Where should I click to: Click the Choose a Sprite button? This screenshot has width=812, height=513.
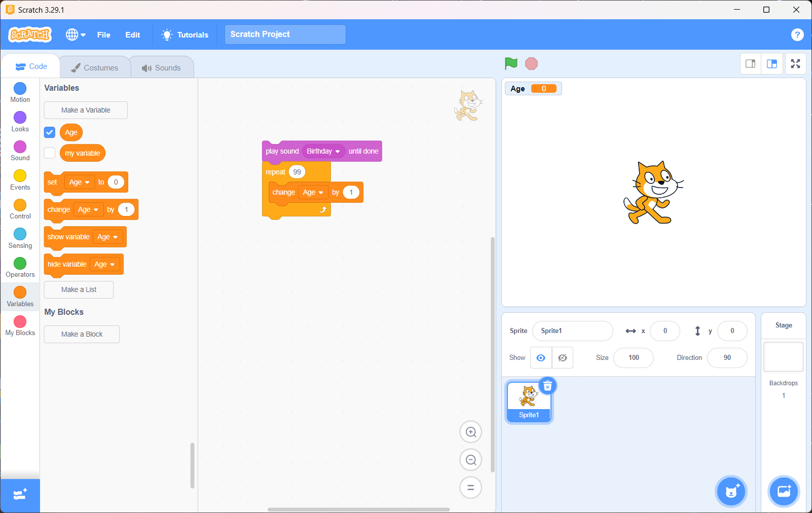click(x=731, y=491)
